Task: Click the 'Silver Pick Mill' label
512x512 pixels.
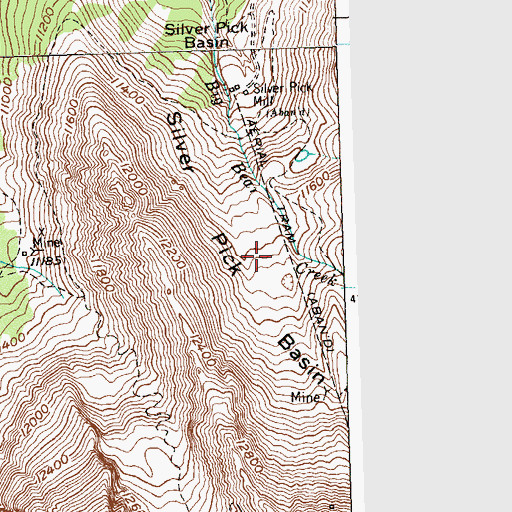Action: (283, 94)
